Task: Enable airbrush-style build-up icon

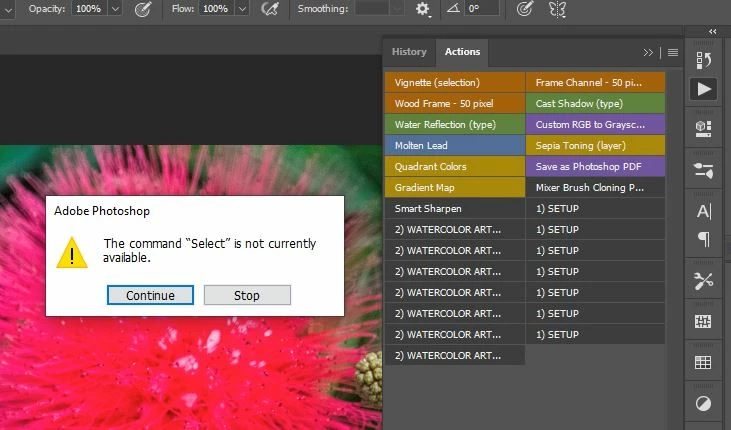Action: pos(269,9)
